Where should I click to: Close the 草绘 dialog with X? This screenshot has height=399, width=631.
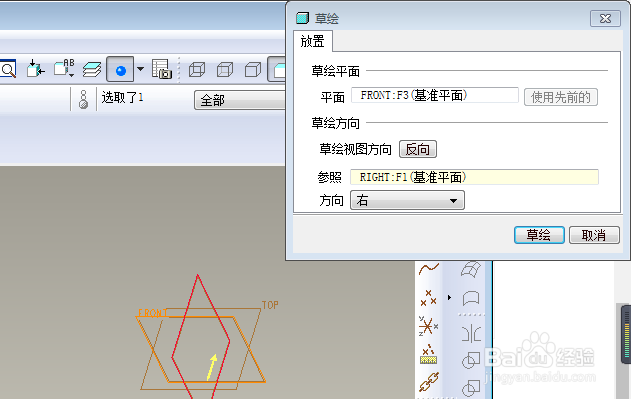pyautogui.click(x=605, y=19)
